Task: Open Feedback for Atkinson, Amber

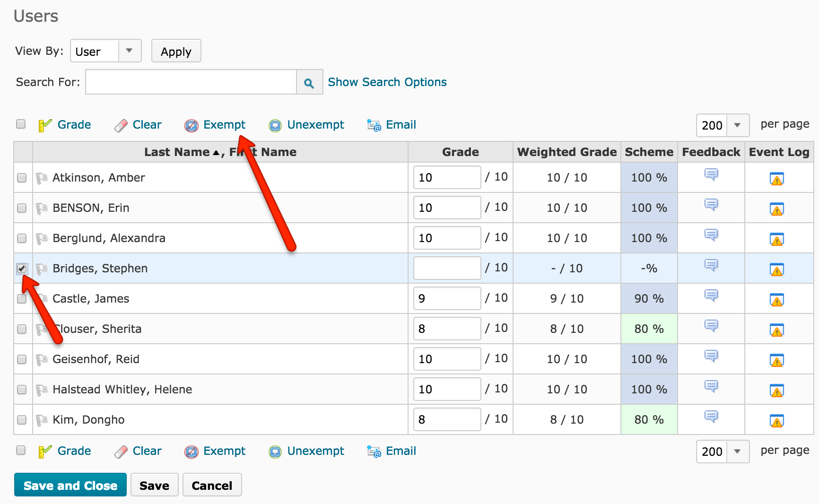Action: [711, 175]
